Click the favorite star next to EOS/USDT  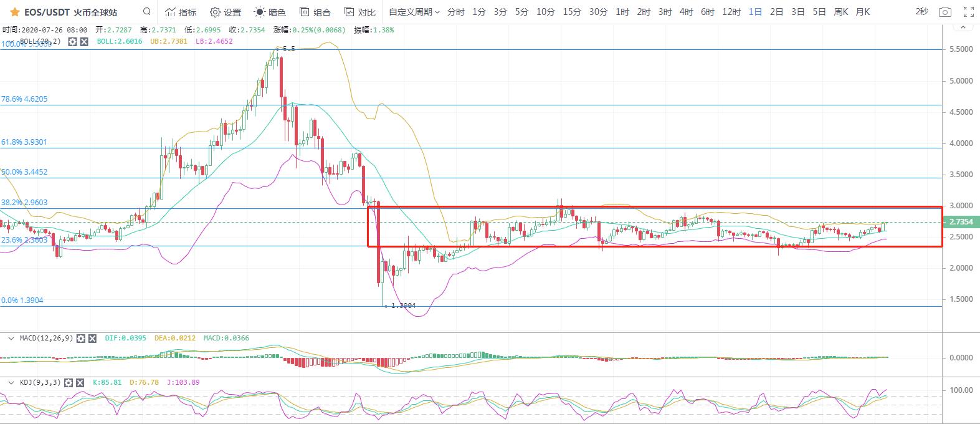tap(14, 12)
